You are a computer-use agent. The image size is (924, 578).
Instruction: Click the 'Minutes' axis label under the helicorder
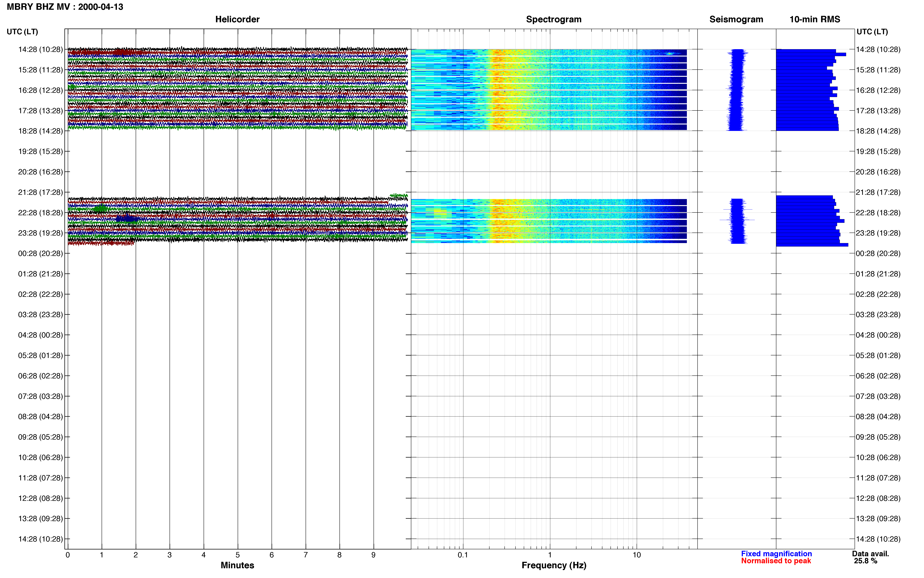tap(237, 565)
